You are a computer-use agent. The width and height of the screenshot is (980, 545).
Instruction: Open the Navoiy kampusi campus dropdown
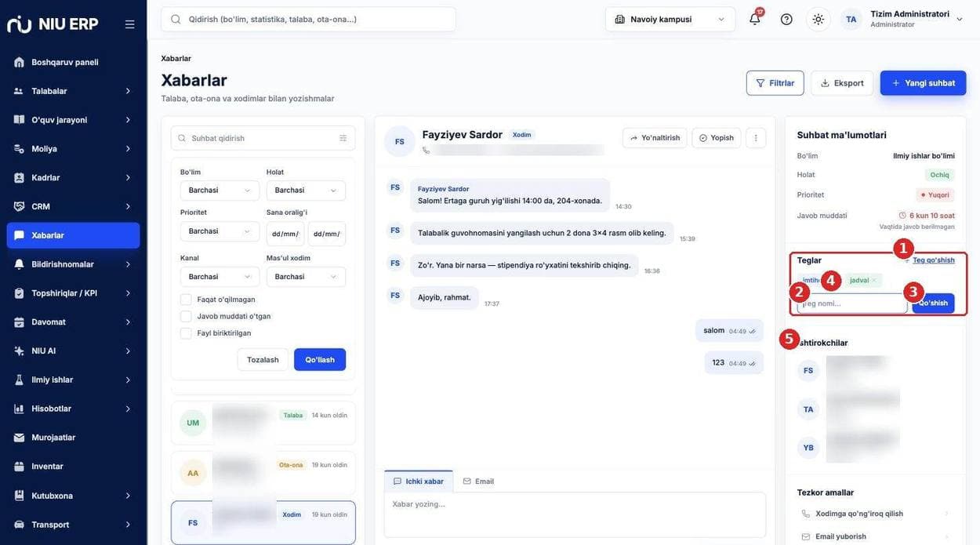670,19
